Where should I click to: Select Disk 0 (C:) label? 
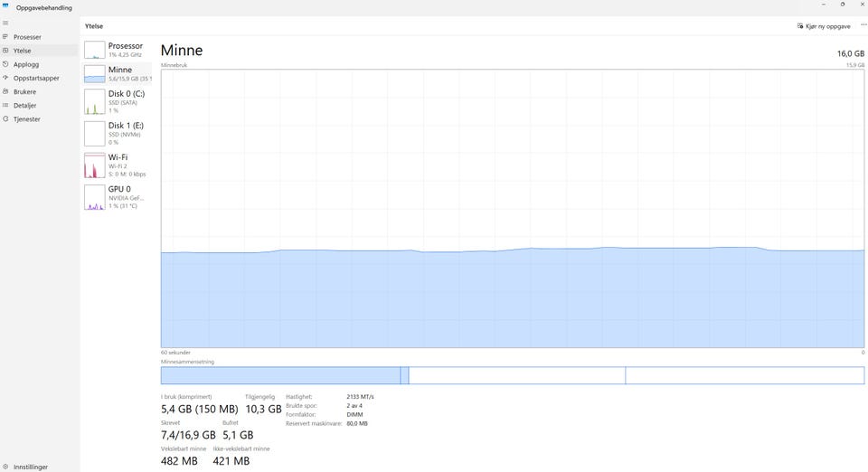[x=127, y=93]
